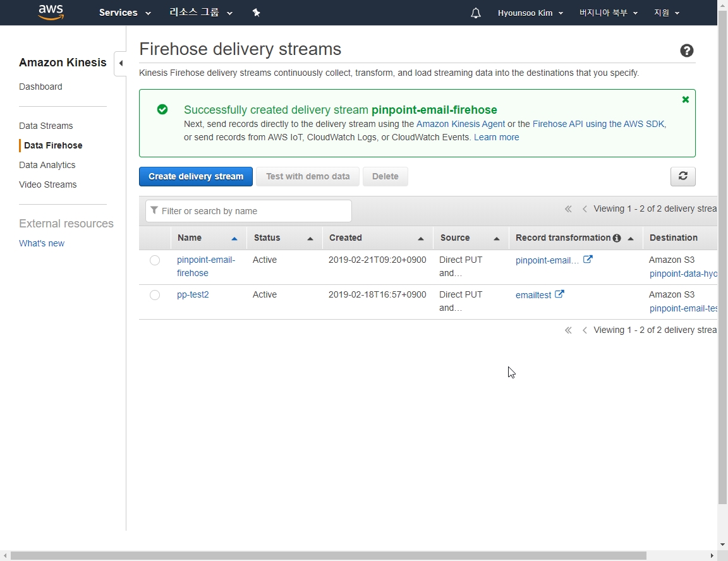Sort table by Source column
The width and height of the screenshot is (728, 561).
(x=471, y=238)
